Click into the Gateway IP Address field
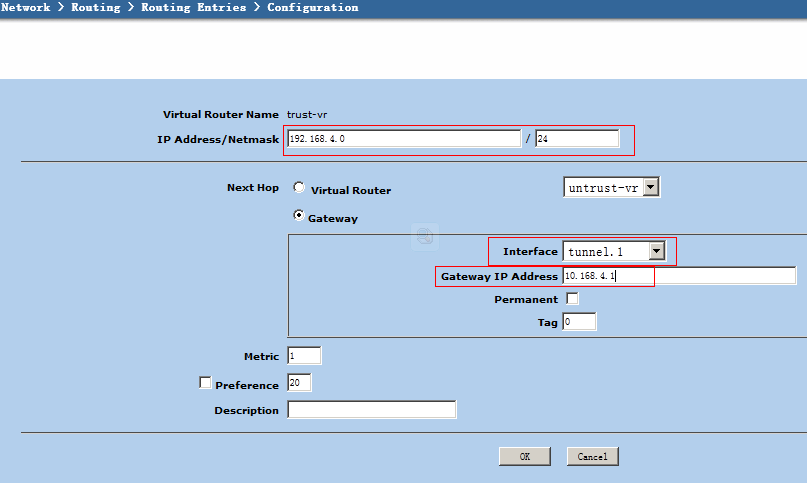This screenshot has width=807, height=483. (x=678, y=276)
